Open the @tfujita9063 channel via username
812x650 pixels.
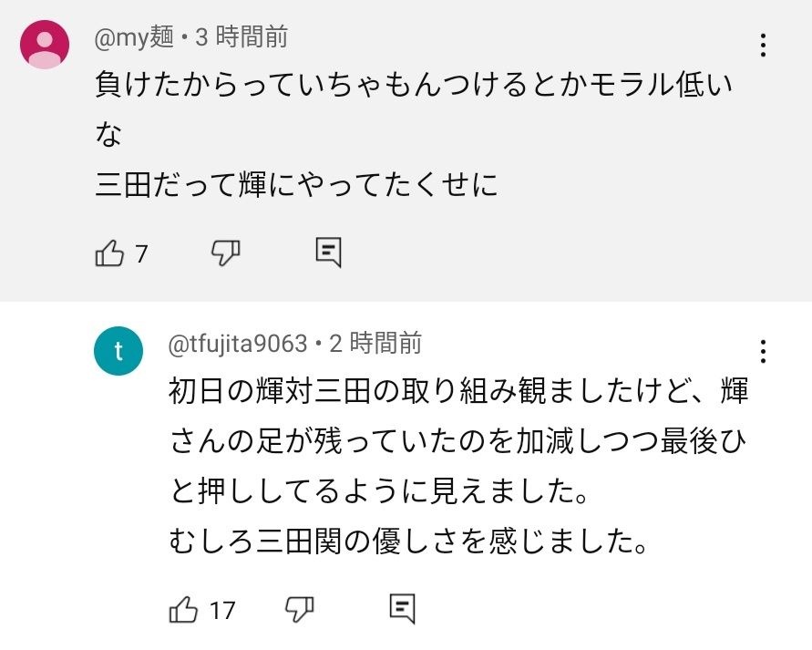point(238,344)
